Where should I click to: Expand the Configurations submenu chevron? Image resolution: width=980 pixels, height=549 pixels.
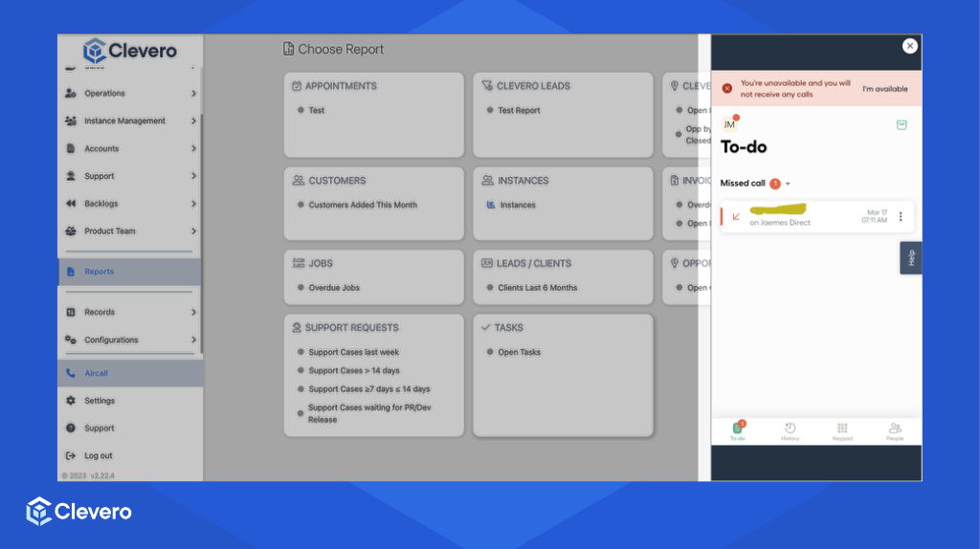click(193, 340)
